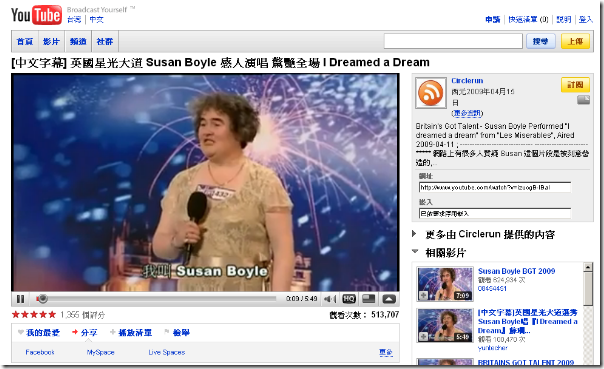
Task: Click the yellow subscribe button beside Circlerun
Action: pos(575,85)
